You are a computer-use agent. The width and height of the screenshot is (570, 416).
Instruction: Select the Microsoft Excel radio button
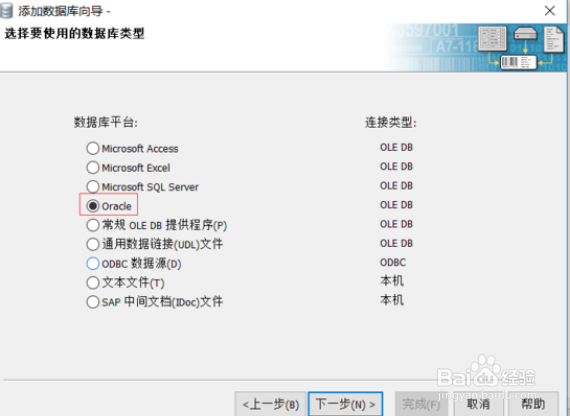tap(93, 168)
